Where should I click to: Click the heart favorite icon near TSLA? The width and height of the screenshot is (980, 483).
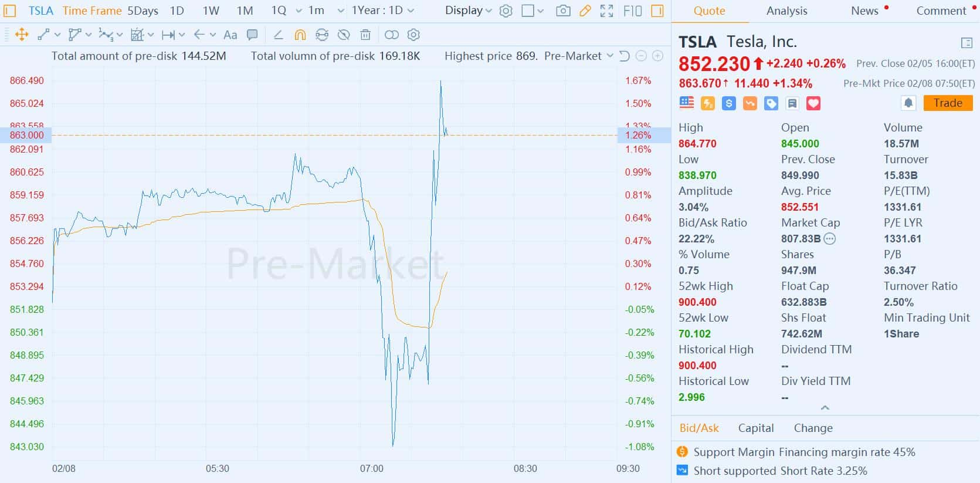813,103
